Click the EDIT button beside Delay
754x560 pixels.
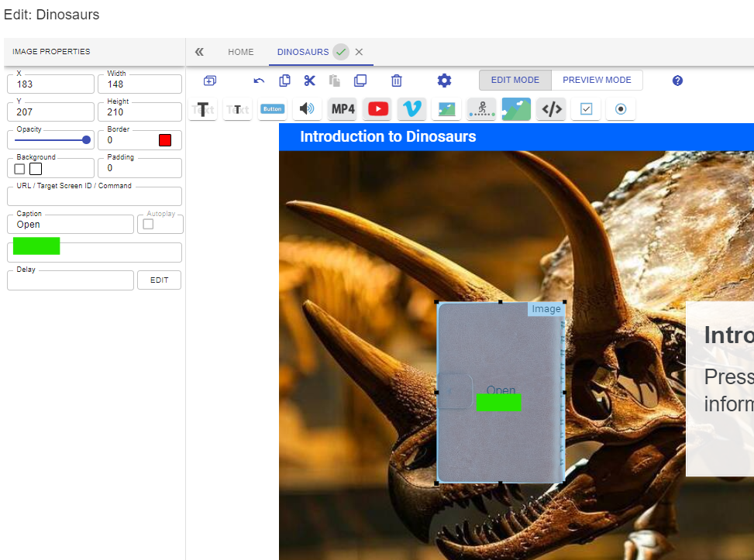(x=159, y=280)
